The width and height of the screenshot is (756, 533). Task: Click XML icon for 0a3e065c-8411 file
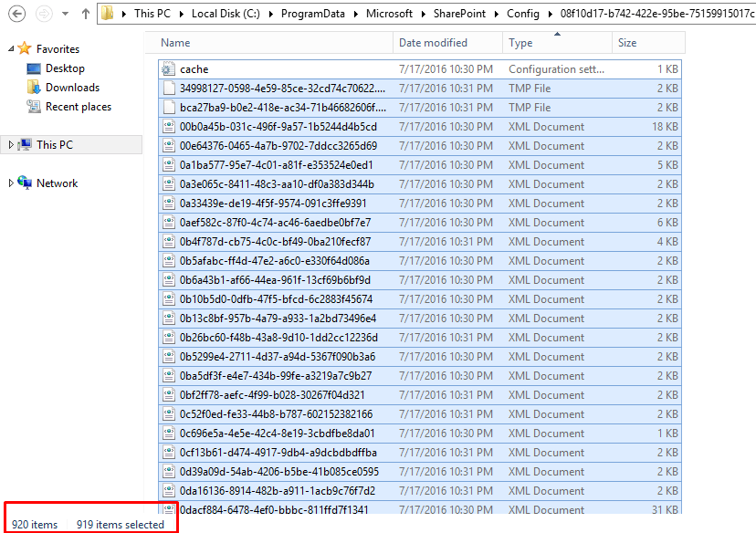[168, 184]
